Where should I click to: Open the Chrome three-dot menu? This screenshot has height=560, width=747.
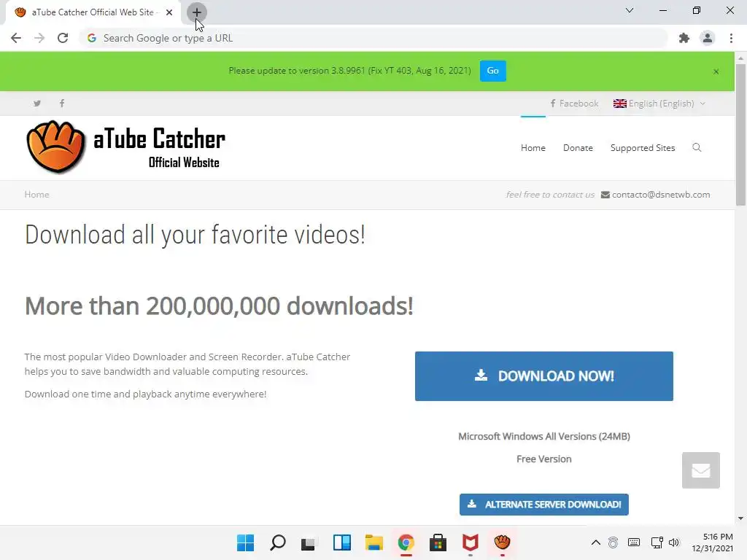[x=731, y=38]
